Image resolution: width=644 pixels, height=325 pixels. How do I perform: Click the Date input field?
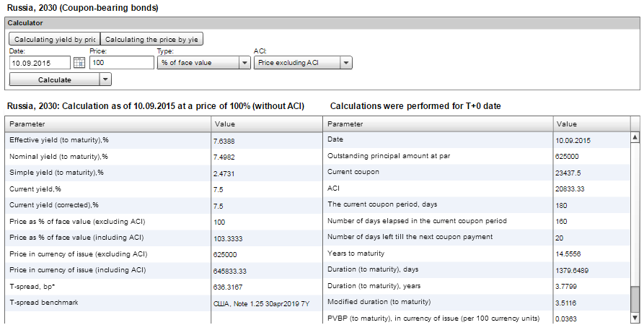click(40, 64)
